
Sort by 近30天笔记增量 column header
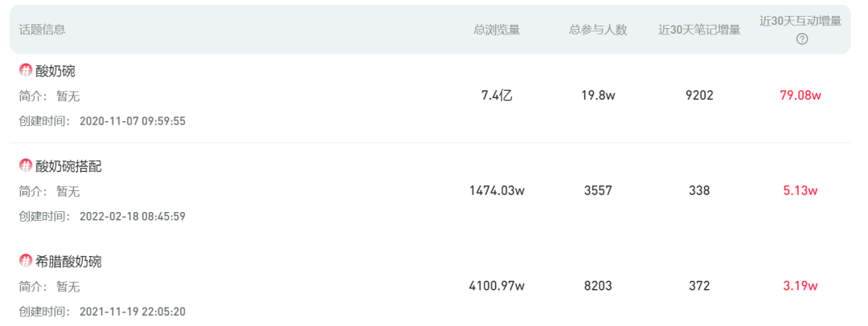(x=699, y=30)
